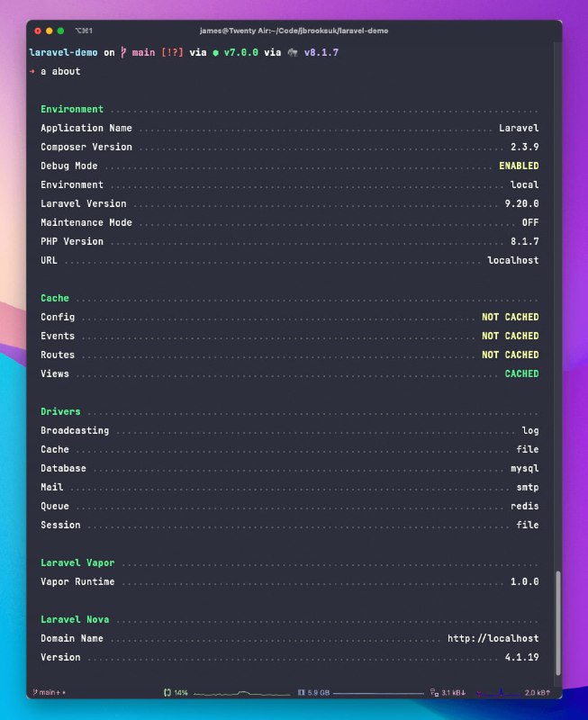The image size is (588, 720).
Task: Click the Broadcasting driver value 'log'
Action: (530, 431)
